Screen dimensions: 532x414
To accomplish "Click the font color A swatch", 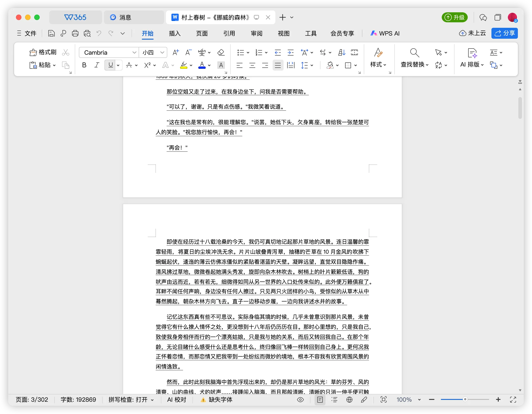I will coord(202,65).
